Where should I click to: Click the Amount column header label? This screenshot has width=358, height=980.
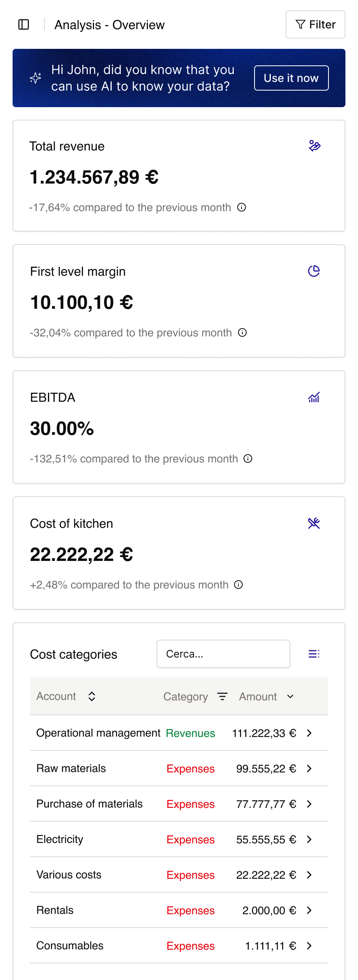pos(258,696)
